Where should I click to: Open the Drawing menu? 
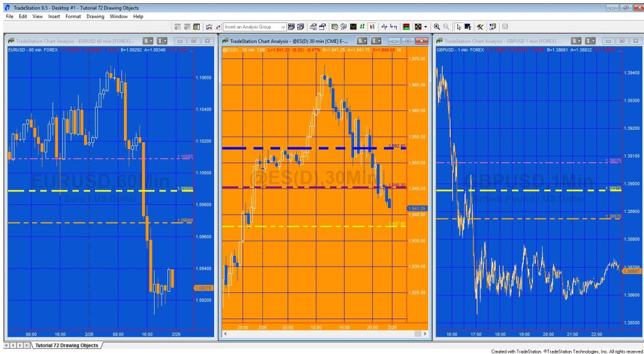point(96,17)
